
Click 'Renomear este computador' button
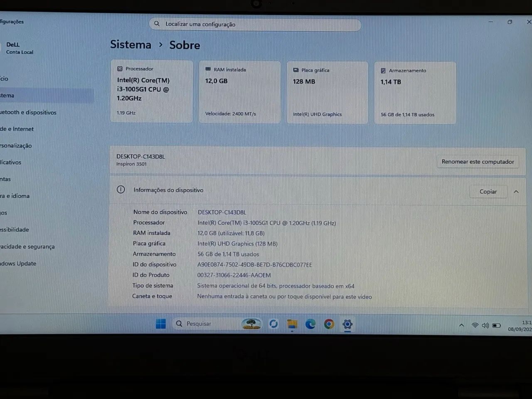(478, 162)
